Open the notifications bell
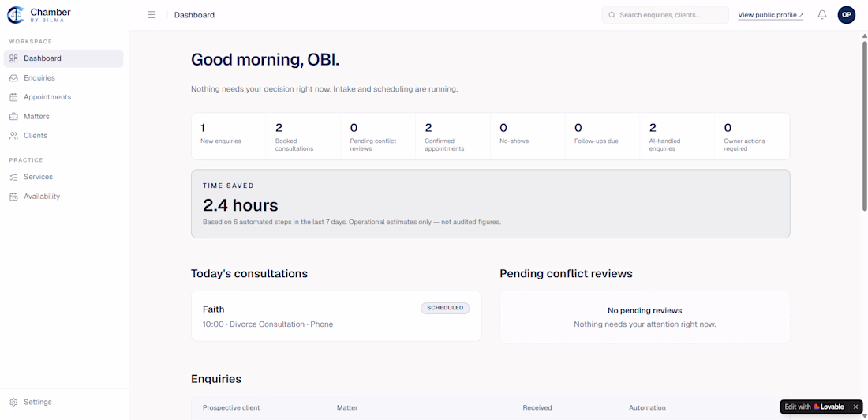 pyautogui.click(x=822, y=15)
